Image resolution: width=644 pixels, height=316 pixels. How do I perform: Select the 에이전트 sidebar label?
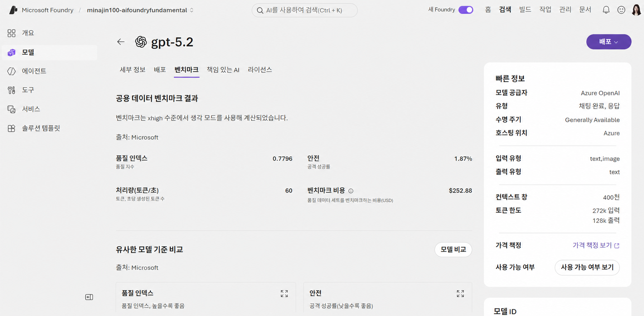(x=34, y=71)
